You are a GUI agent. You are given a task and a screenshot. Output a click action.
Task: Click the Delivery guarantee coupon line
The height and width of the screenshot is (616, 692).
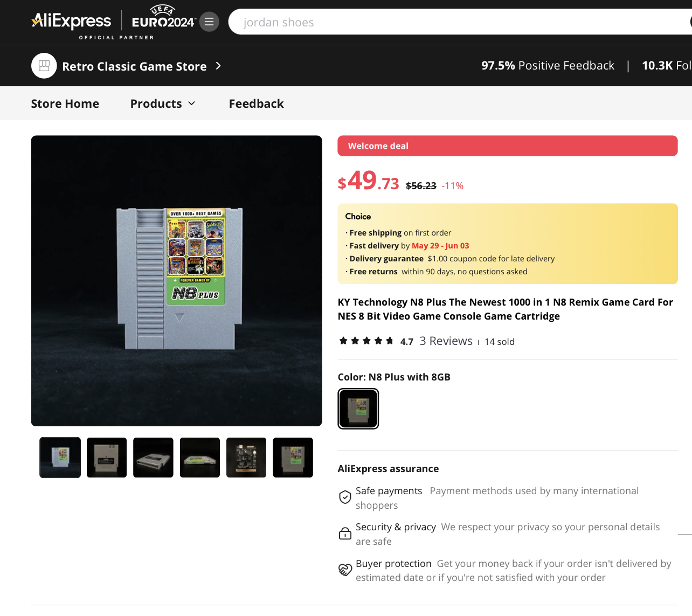click(x=450, y=259)
